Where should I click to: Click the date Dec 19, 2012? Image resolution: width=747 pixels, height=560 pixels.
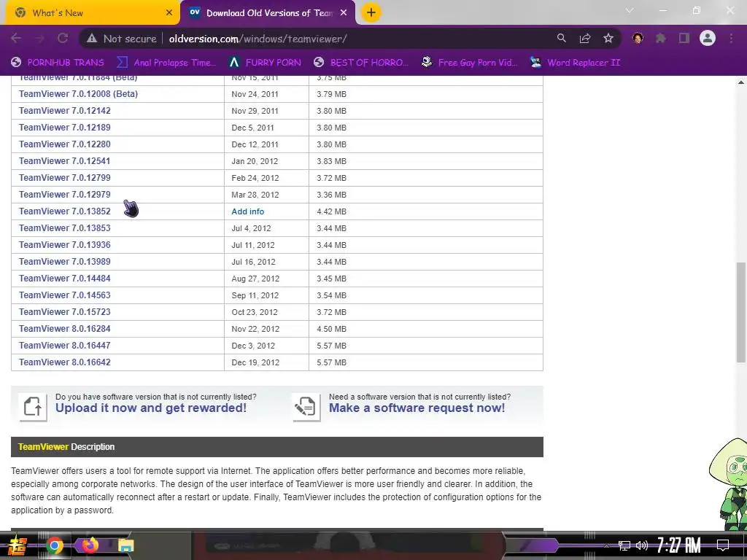(255, 362)
